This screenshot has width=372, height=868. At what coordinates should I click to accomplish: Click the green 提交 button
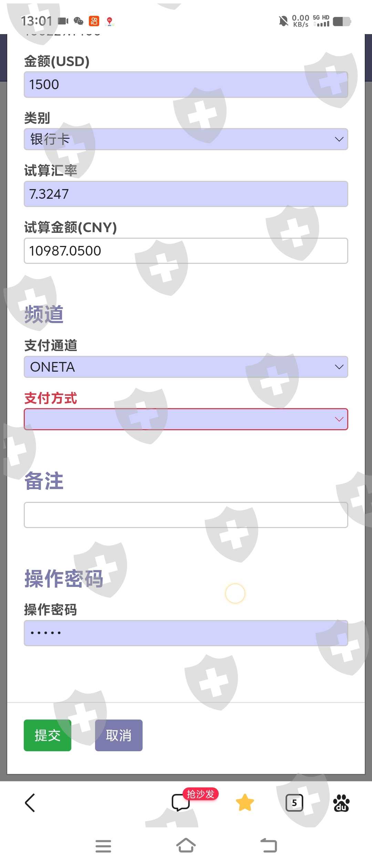coord(48,735)
